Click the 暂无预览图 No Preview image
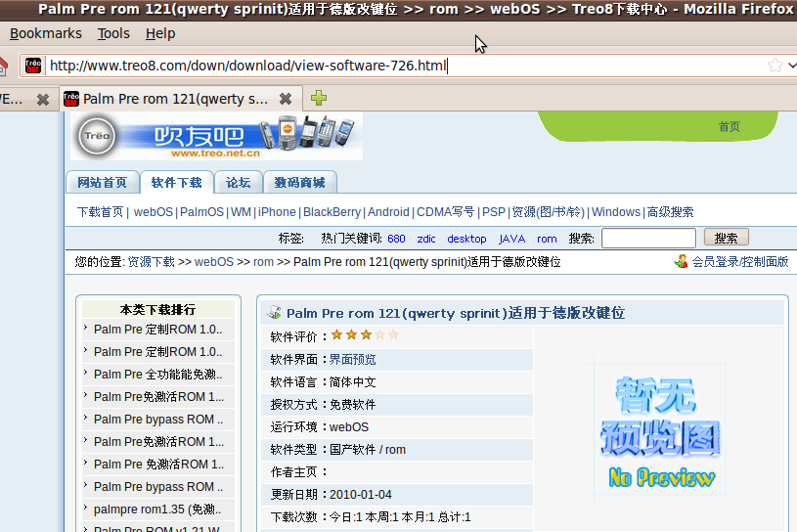 pos(661,430)
